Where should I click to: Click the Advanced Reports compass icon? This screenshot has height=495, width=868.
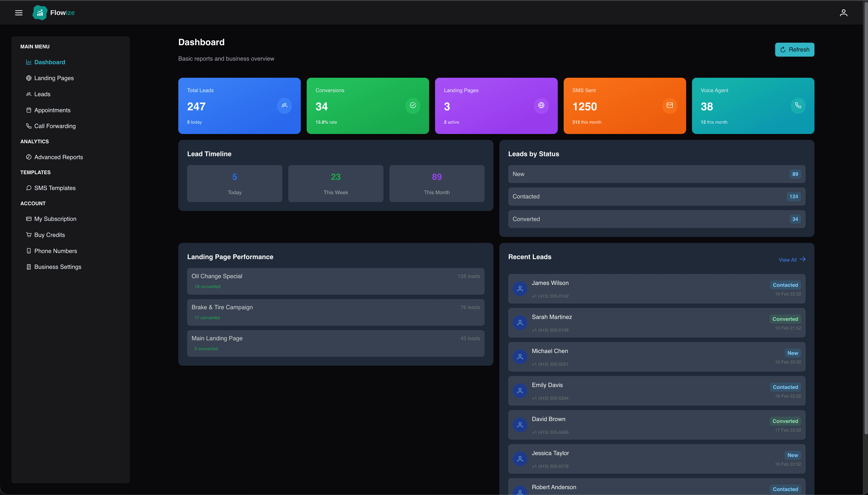[28, 157]
